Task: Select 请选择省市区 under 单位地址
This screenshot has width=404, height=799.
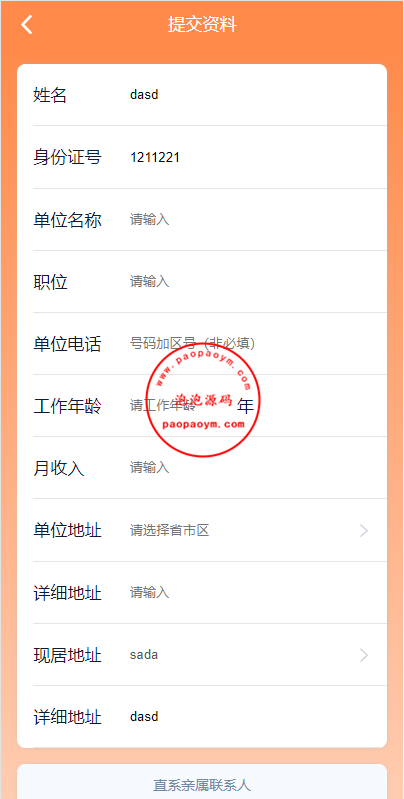Action: (170, 530)
